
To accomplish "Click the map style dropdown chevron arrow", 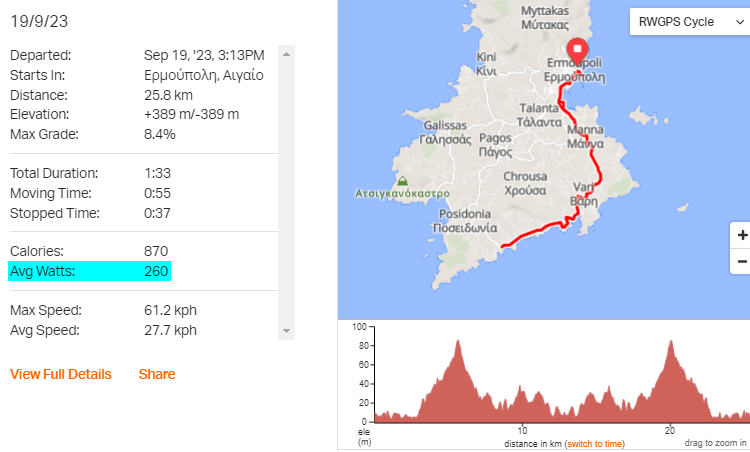I will [x=739, y=22].
